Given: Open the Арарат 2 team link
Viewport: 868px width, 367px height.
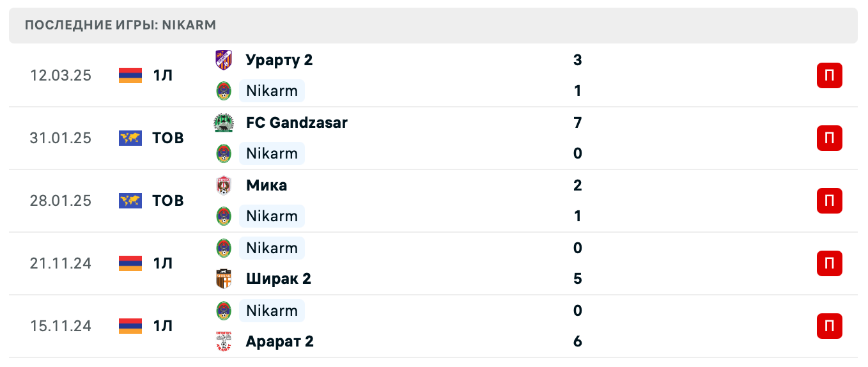Looking at the screenshot, I should pyautogui.click(x=279, y=341).
